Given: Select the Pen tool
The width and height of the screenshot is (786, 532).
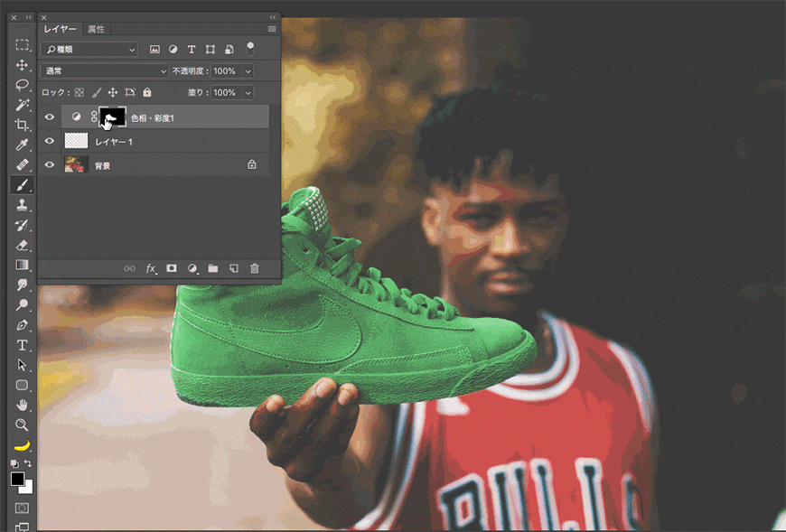Looking at the screenshot, I should pos(22,325).
